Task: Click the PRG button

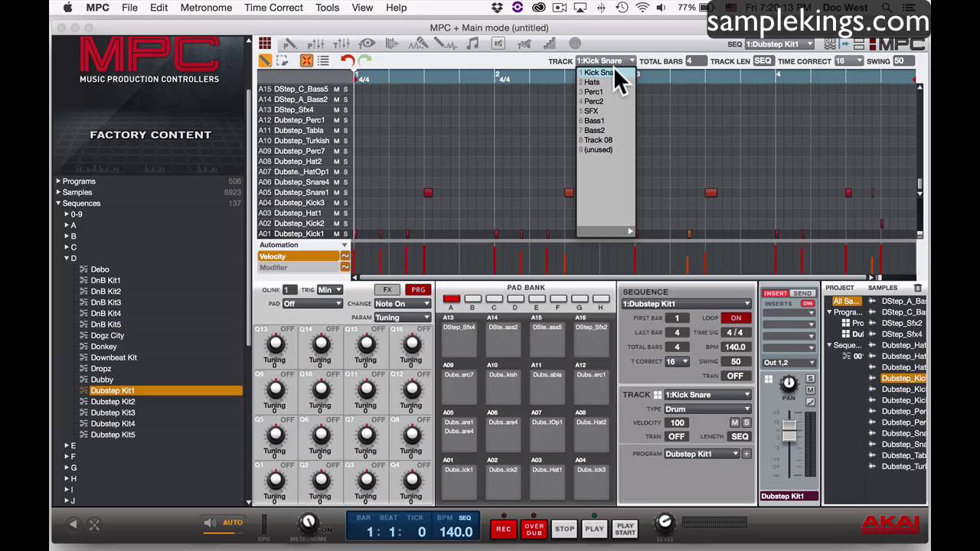Action: [418, 290]
